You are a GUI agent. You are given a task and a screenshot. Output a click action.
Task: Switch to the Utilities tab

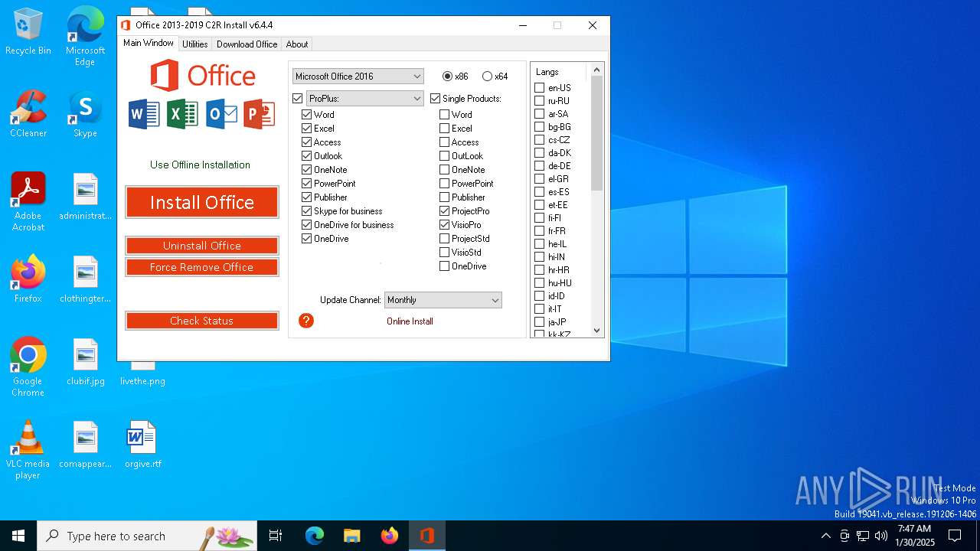[x=194, y=44]
